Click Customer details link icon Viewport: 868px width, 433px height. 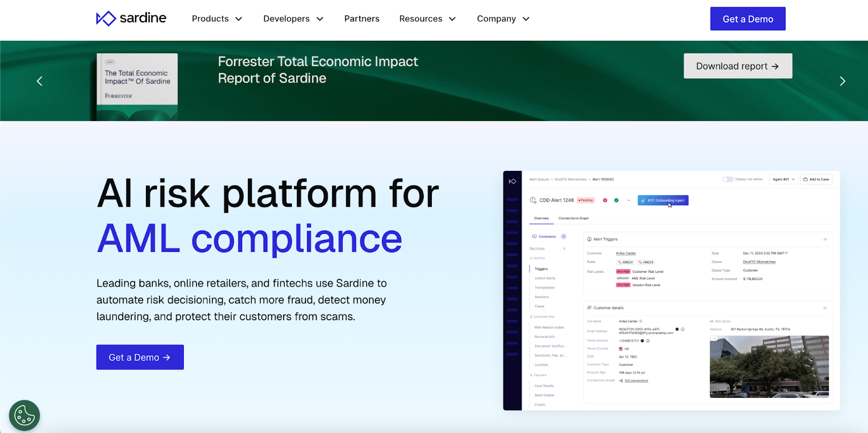[825, 308]
